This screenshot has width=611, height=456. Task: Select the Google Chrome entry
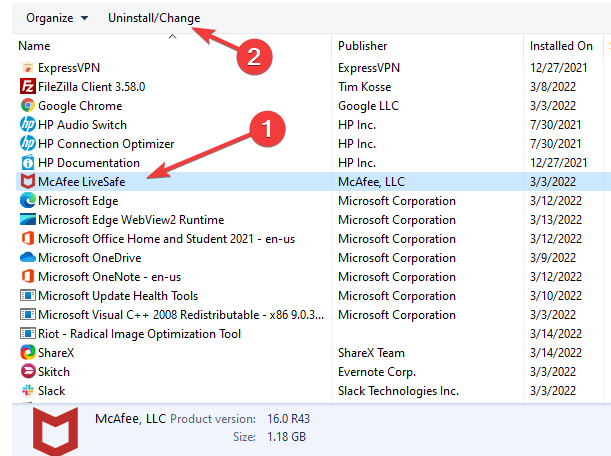coord(80,106)
